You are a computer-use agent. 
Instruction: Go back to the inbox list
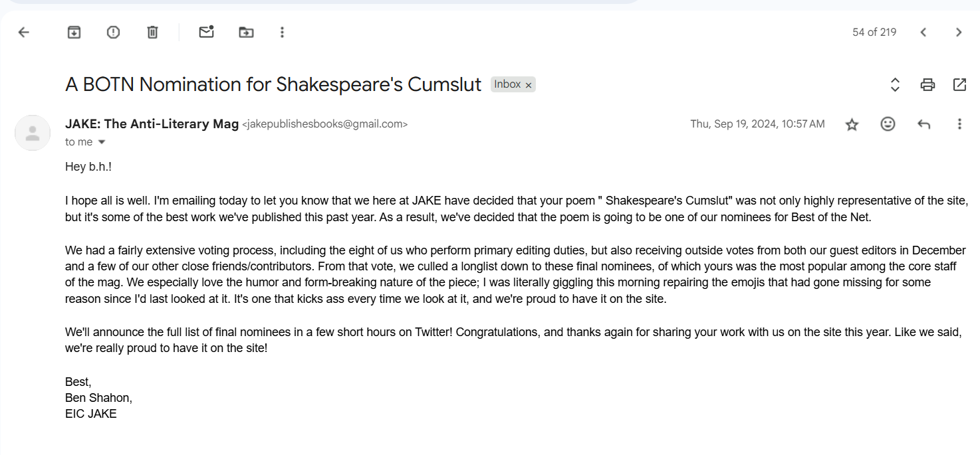click(24, 32)
